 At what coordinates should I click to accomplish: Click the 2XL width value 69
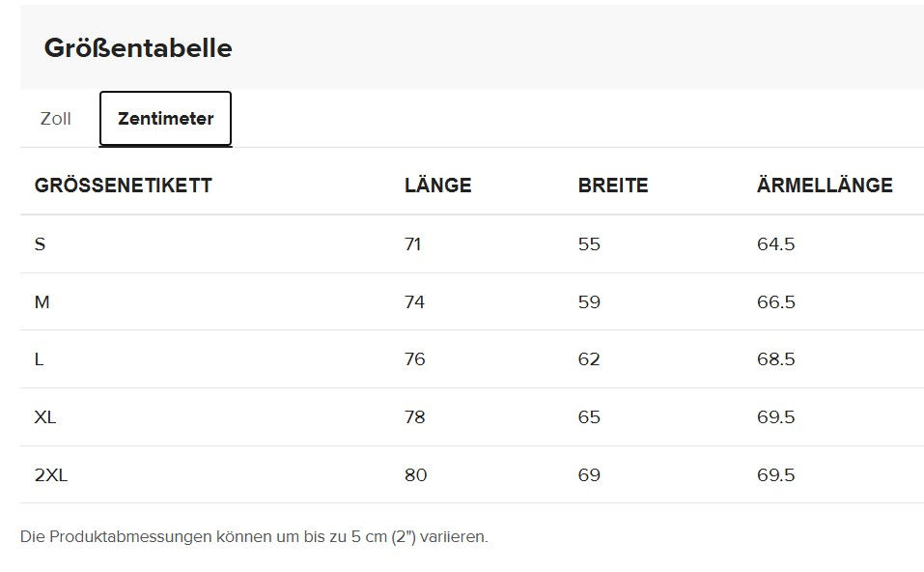click(589, 474)
